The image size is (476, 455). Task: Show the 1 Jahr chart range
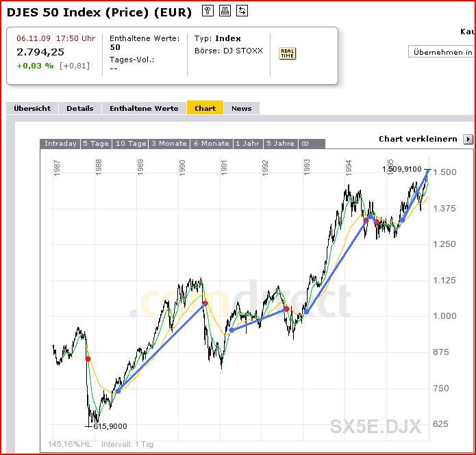click(247, 144)
